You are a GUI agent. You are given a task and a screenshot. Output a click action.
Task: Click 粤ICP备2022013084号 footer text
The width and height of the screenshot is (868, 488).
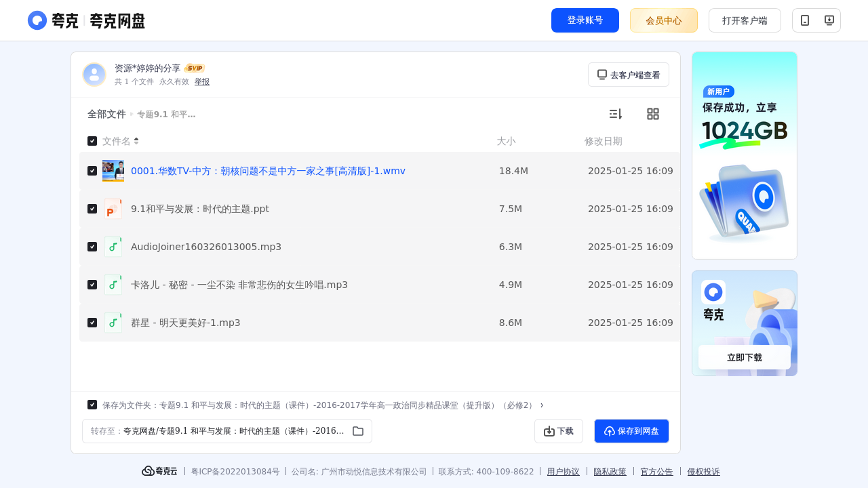pyautogui.click(x=235, y=472)
